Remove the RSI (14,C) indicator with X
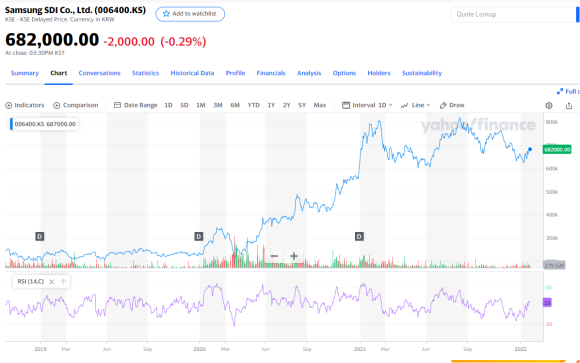The image size is (580, 363). pyautogui.click(x=51, y=282)
